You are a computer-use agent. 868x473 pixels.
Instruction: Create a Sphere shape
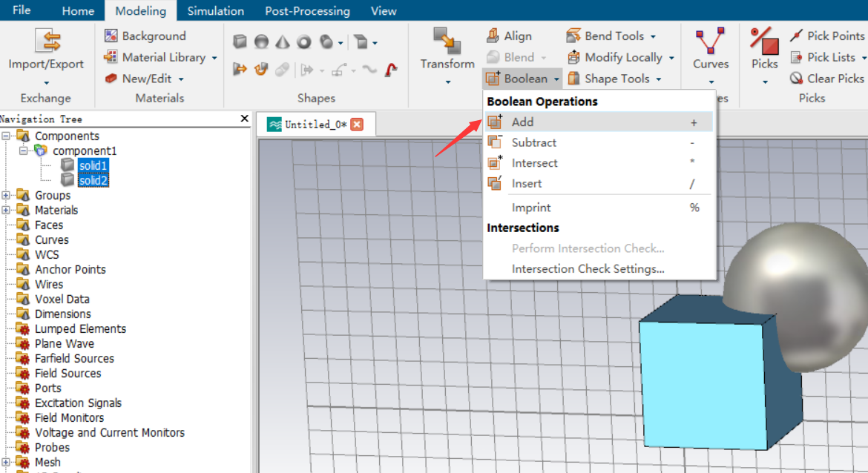(261, 42)
